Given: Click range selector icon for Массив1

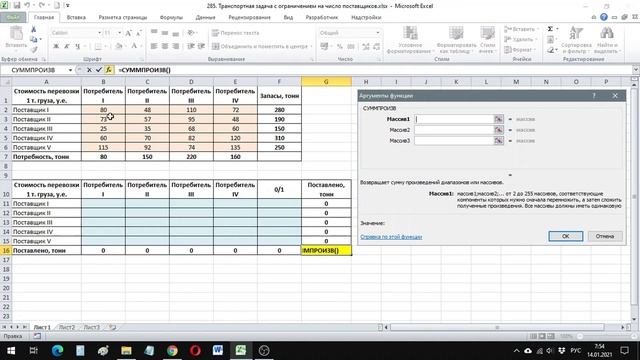Looking at the screenshot, I should pos(498,119).
